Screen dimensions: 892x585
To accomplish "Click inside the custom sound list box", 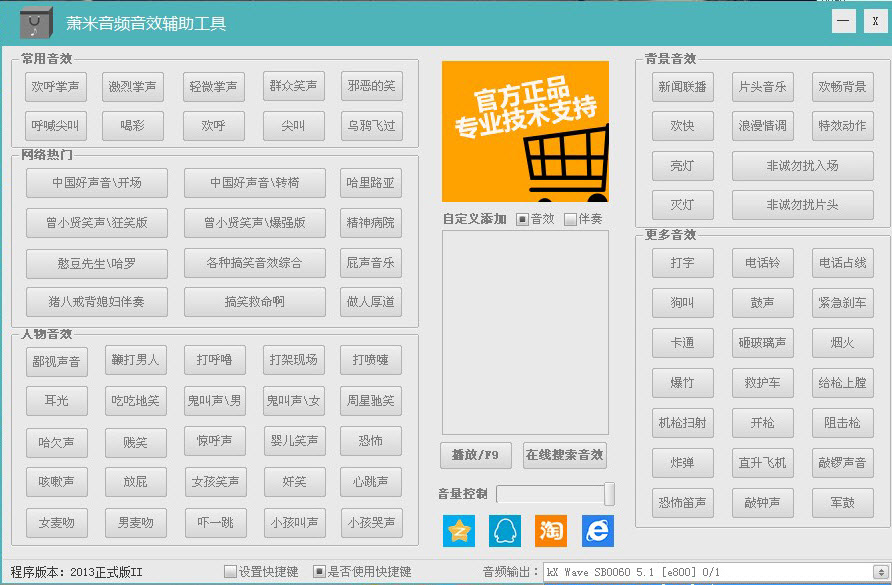I will point(525,331).
